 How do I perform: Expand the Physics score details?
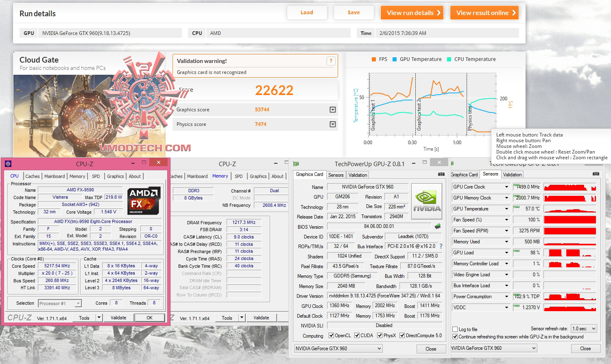point(333,124)
